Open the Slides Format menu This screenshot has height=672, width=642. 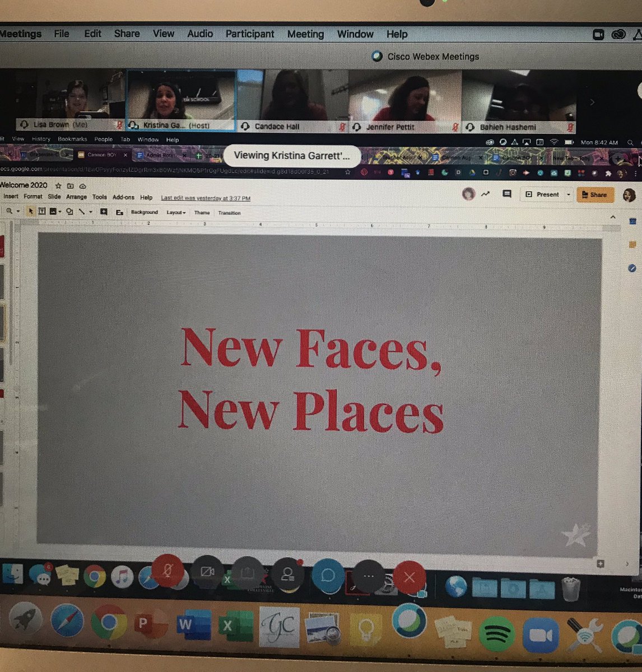coord(33,197)
